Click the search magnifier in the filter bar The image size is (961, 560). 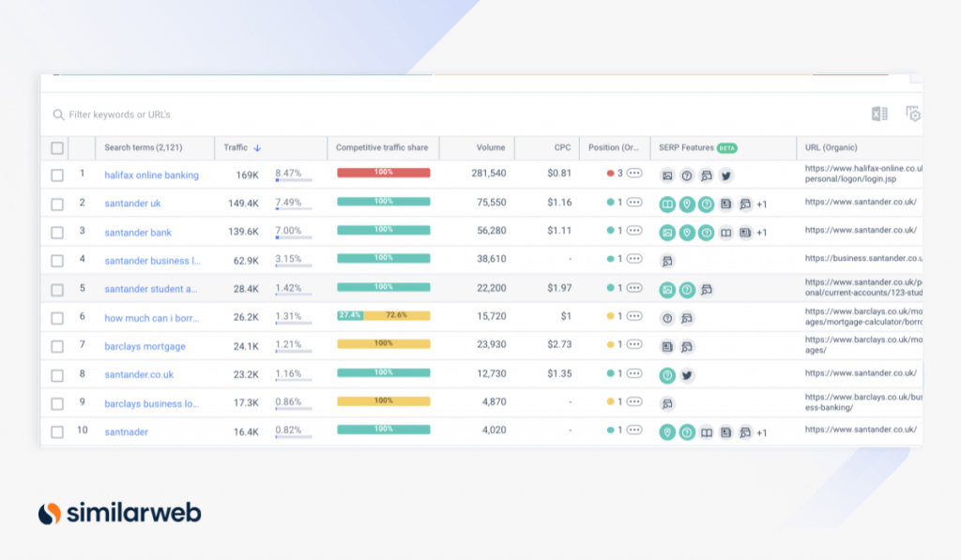60,114
